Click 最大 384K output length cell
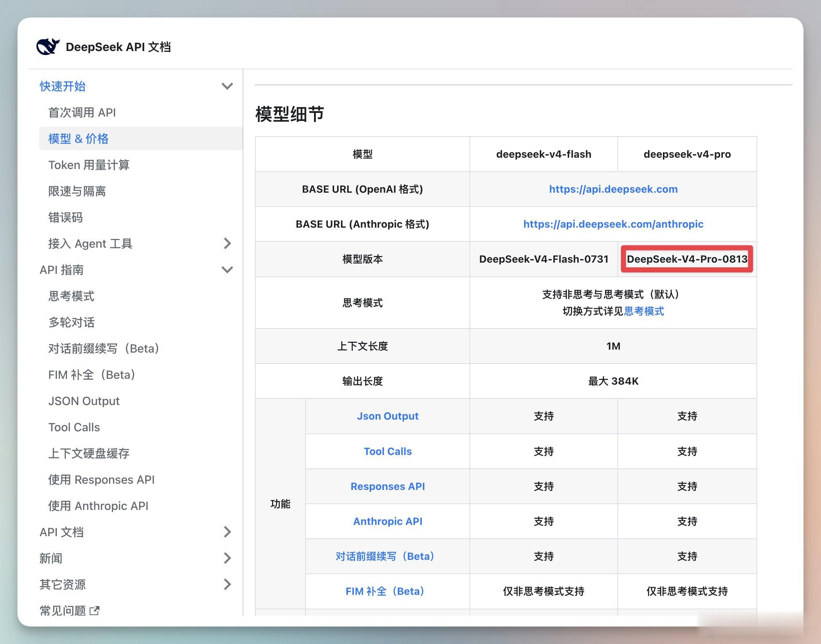821x644 pixels. click(613, 381)
